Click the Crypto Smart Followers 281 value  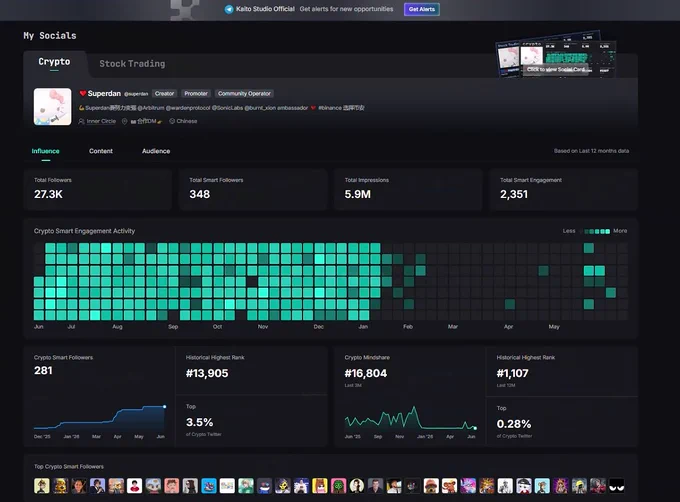(x=43, y=371)
